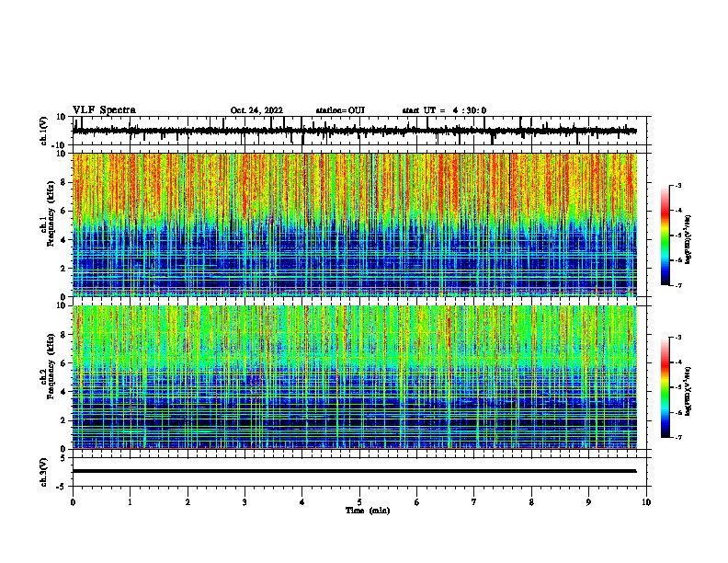Click the ch.1 spectrogram plot area
Screen dimensions: 728x563
pyautogui.click(x=355, y=224)
